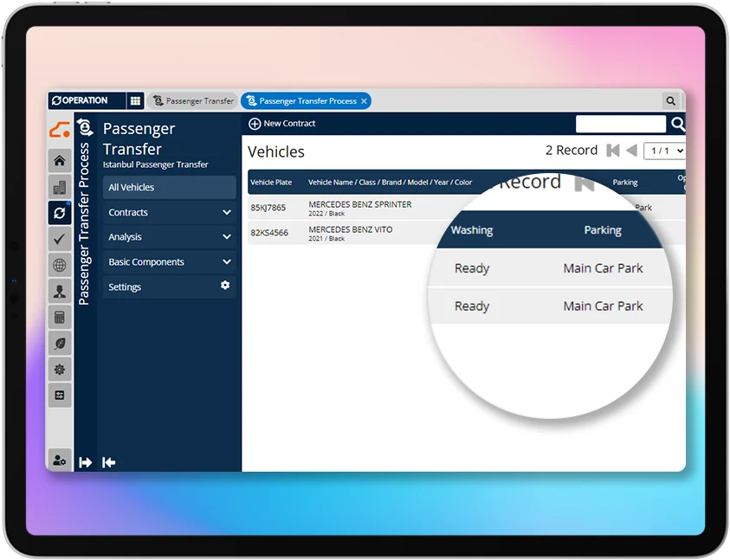The image size is (730, 560).
Task: Select All Vehicles in the menu
Action: point(169,187)
